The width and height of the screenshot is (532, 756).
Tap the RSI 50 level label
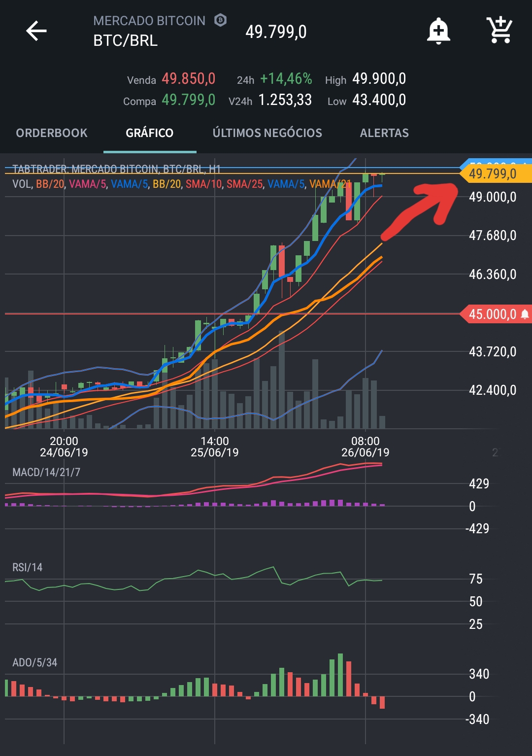476,602
